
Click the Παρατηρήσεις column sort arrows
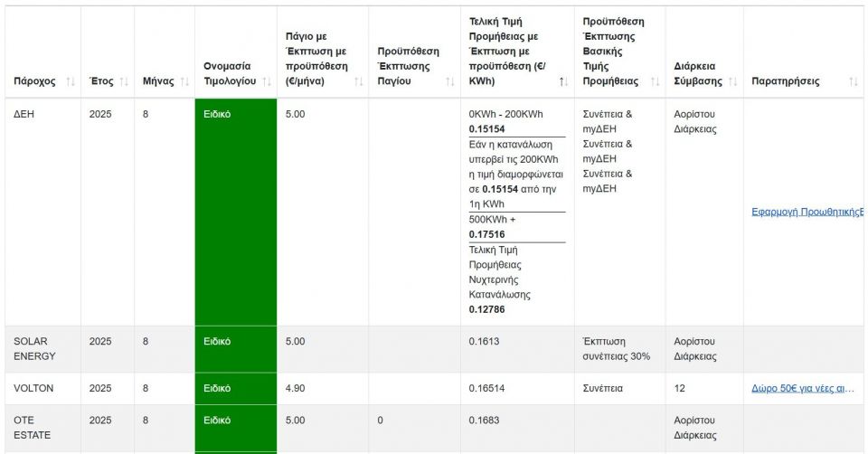tap(853, 81)
